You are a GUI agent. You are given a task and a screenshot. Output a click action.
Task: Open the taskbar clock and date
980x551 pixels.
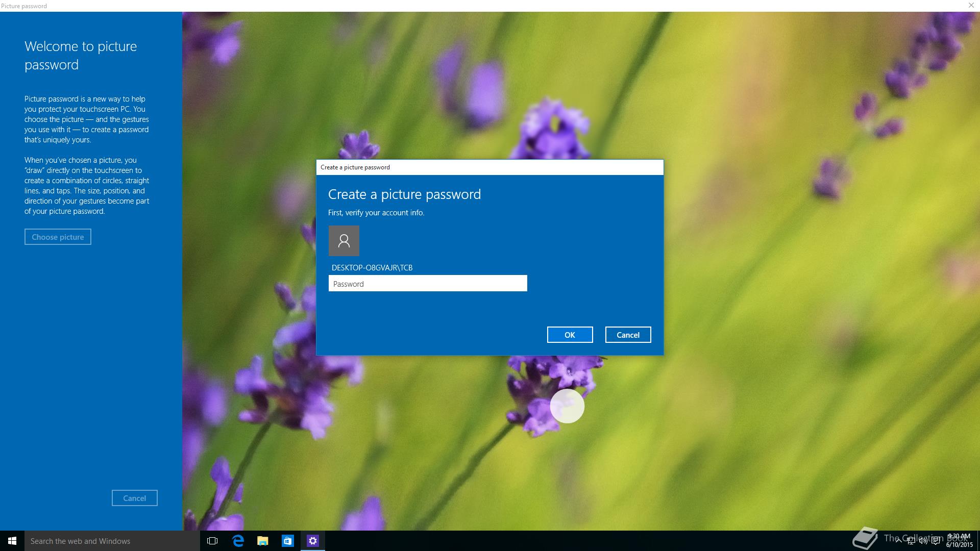959,541
